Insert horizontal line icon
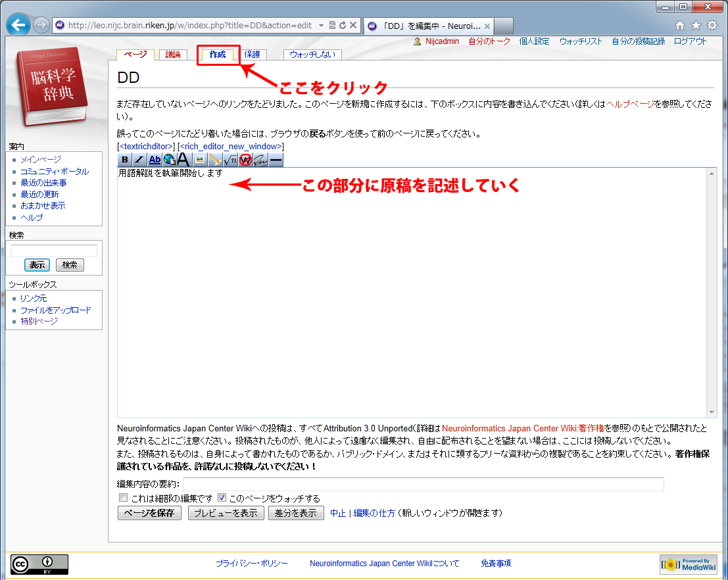728x580 pixels. coord(276,160)
